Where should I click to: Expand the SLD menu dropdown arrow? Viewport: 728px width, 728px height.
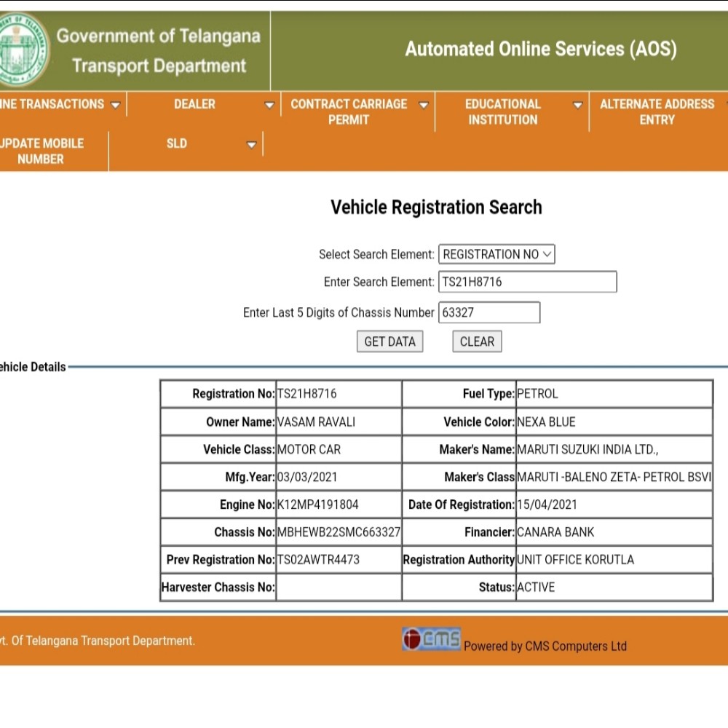[x=251, y=145]
